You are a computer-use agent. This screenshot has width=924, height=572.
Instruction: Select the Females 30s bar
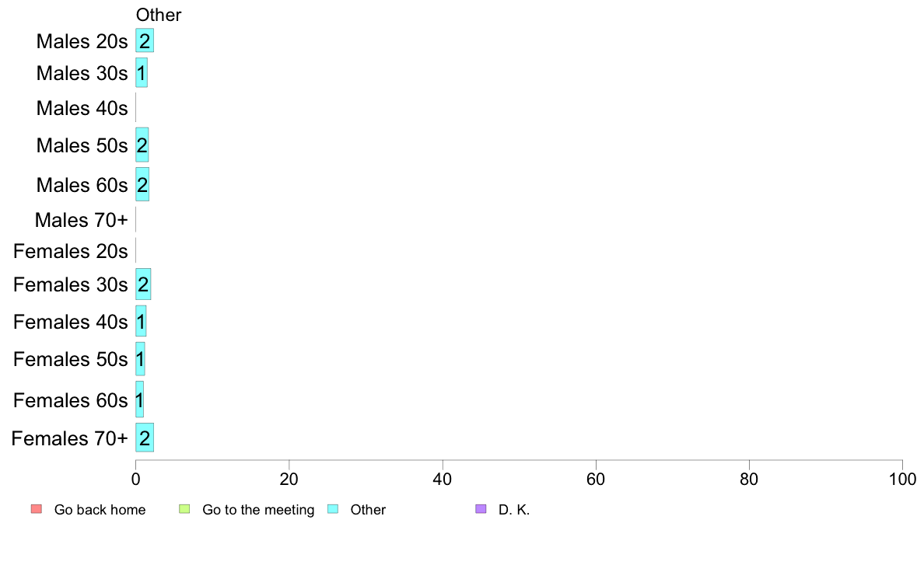[143, 284]
